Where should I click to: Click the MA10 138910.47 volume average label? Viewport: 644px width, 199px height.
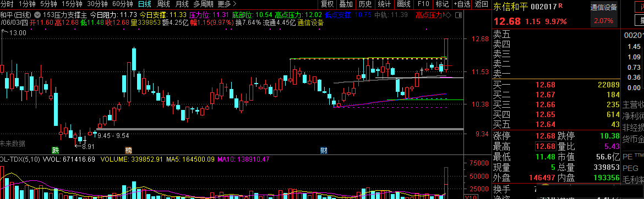(x=243, y=159)
